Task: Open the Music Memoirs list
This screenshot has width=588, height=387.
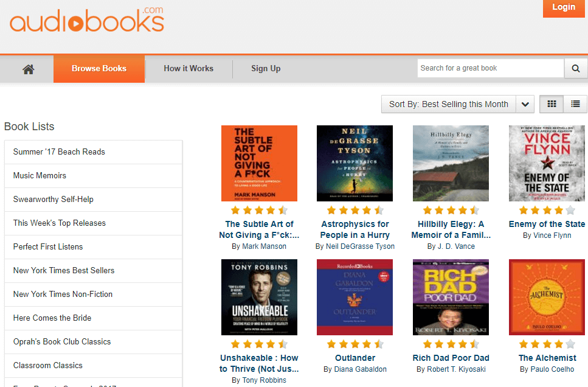Action: [x=94, y=176]
